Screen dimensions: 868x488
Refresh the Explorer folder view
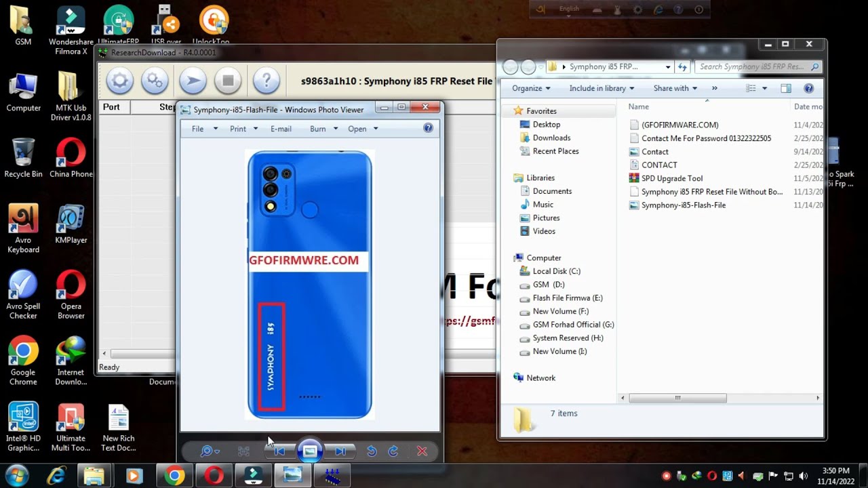(x=683, y=67)
